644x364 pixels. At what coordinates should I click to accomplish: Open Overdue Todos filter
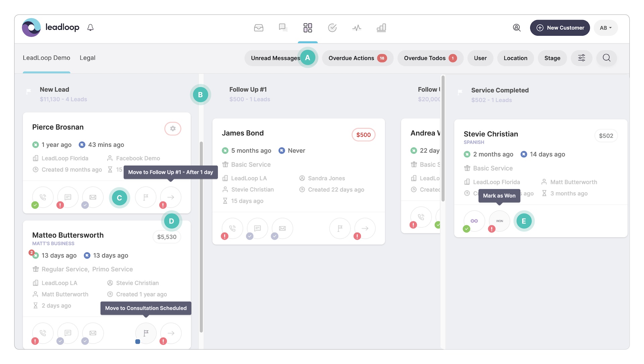430,58
